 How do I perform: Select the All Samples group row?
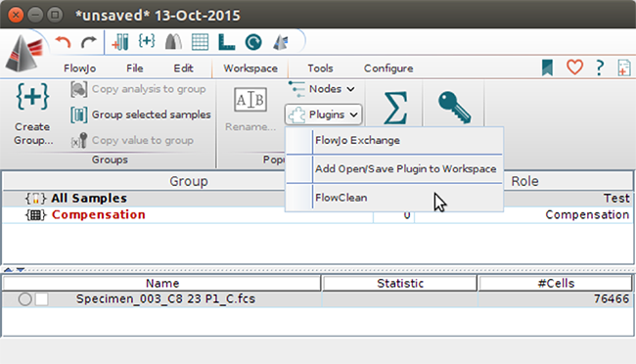[x=318, y=199]
